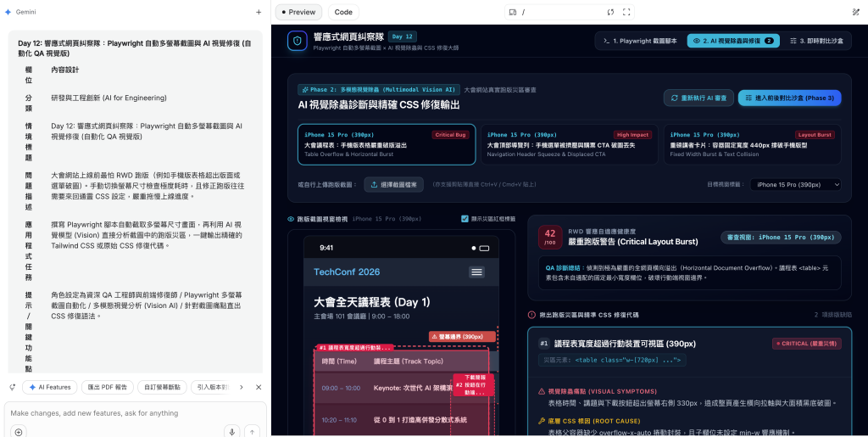Click 匯出 PDF 報告 suggestion chip

(108, 387)
